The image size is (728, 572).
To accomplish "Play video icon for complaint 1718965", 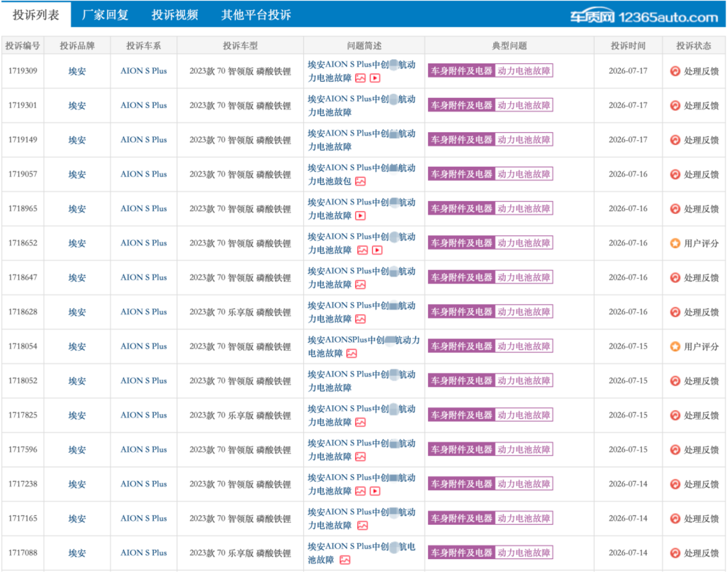I will (360, 216).
